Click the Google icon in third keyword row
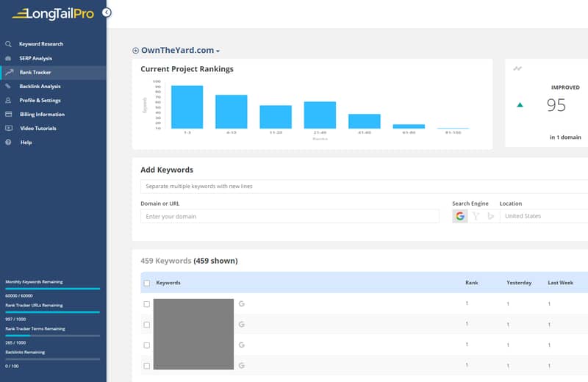The width and height of the screenshot is (588, 382). [x=242, y=345]
